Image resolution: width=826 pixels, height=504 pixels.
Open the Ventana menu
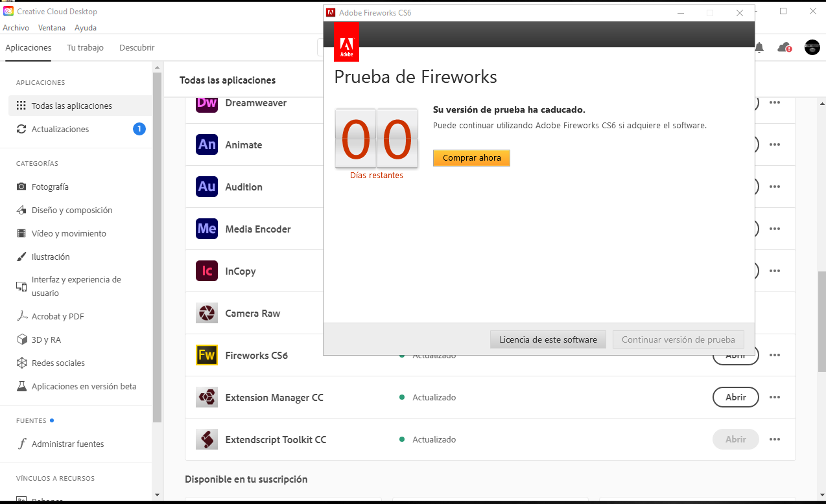point(52,28)
